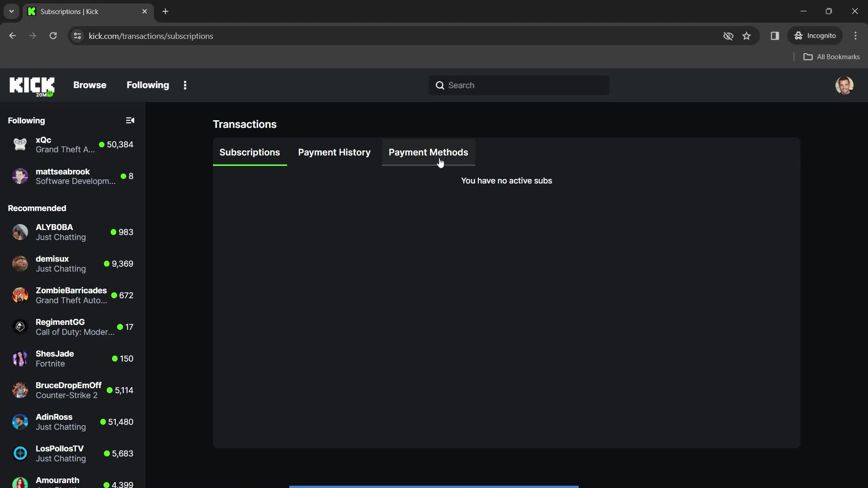Click the user profile avatar icon
The height and width of the screenshot is (488, 868).
pos(845,84)
